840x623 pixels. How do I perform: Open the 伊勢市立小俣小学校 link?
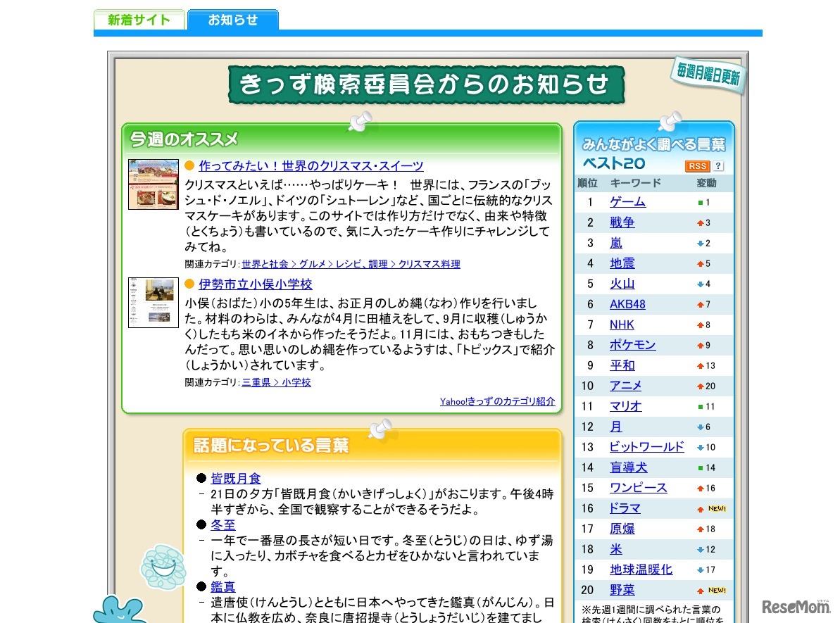tap(256, 284)
